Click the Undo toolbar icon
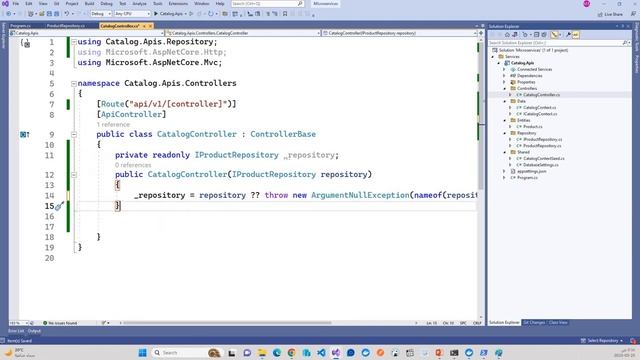640x360 pixels. point(66,13)
